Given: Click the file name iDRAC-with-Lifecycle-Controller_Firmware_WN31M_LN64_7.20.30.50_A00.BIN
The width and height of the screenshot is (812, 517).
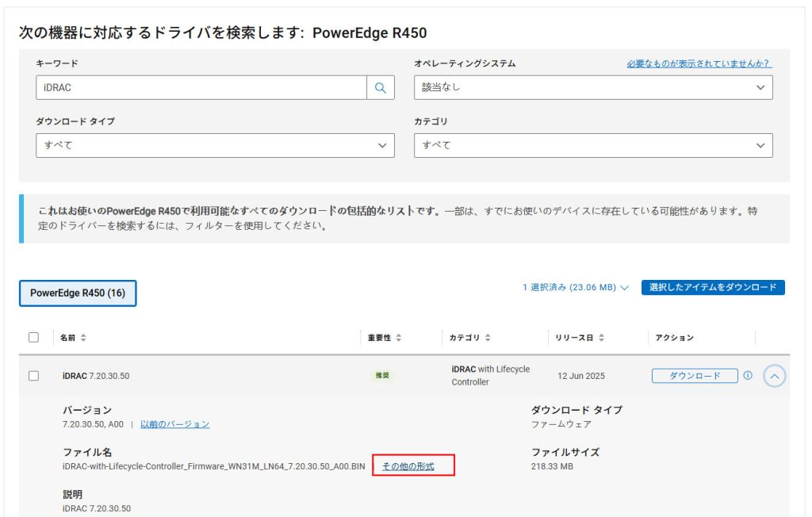Looking at the screenshot, I should pos(214,466).
